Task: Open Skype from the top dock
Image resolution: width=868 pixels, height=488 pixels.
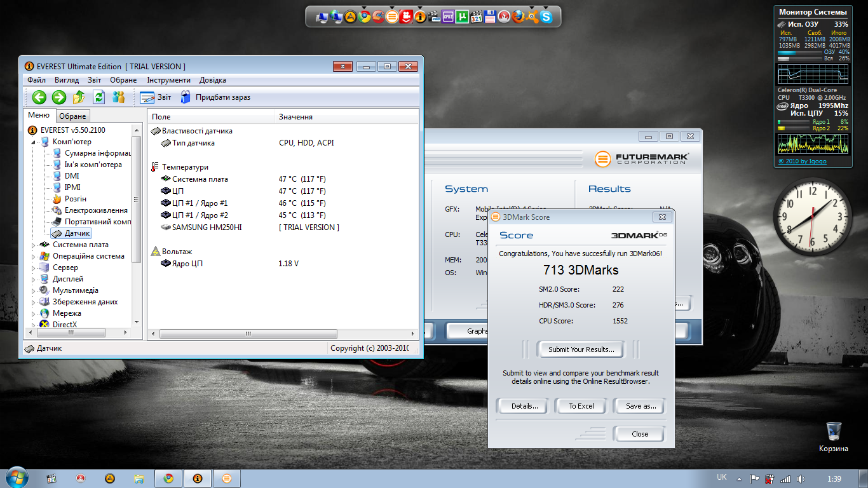Action: pos(546,17)
